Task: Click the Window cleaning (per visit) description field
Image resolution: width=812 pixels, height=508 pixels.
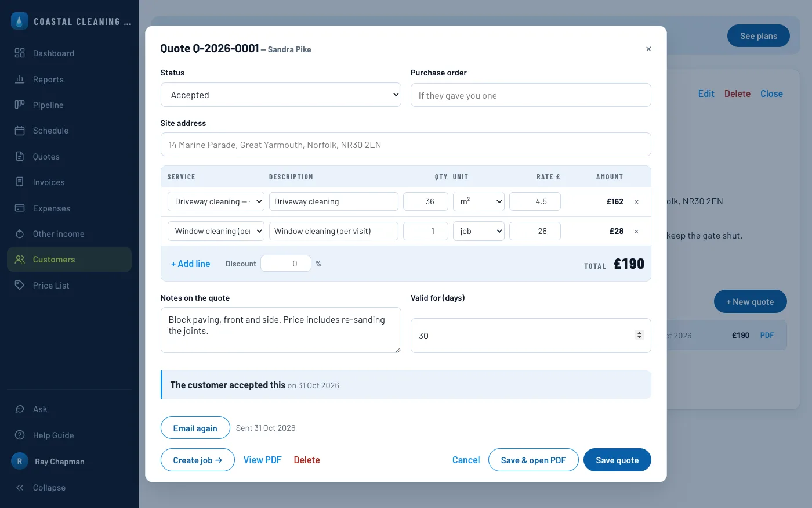Action: click(x=333, y=231)
